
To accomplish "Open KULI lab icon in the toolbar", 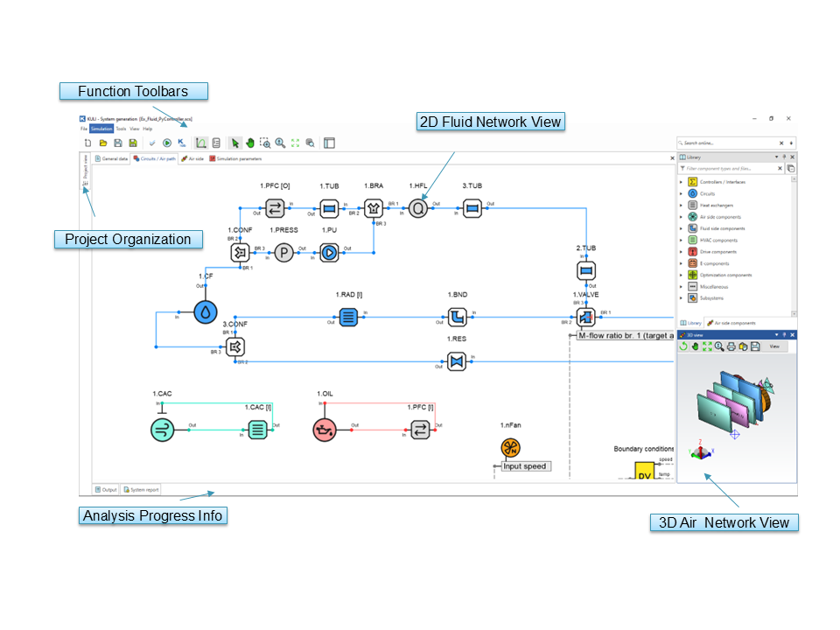I will pyautogui.click(x=182, y=143).
